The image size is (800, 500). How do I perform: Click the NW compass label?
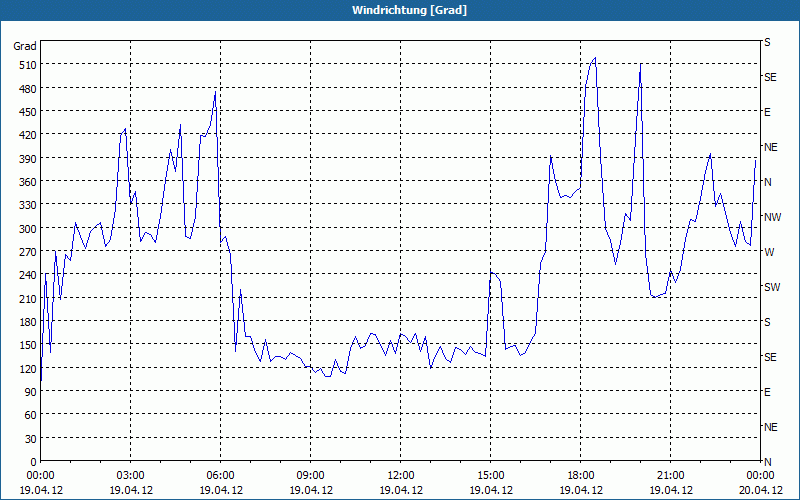tap(772, 217)
